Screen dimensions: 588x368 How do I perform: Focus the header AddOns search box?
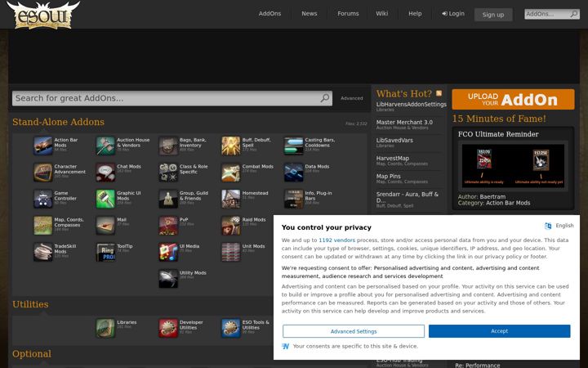pos(552,14)
